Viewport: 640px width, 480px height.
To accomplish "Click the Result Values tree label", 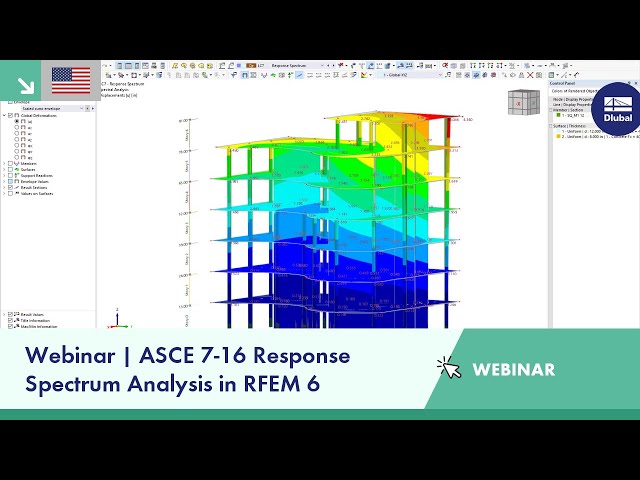I will point(32,314).
